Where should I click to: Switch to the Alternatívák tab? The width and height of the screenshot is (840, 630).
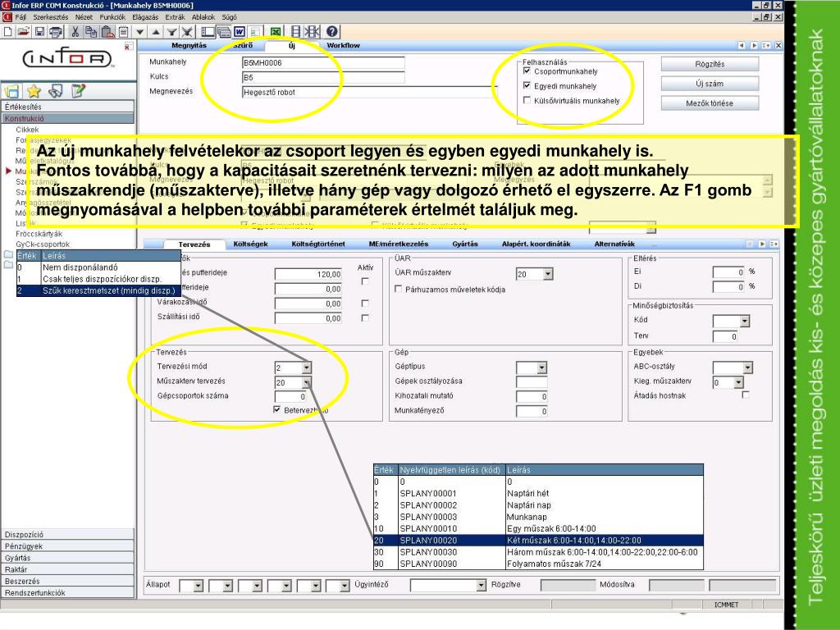[x=614, y=244]
